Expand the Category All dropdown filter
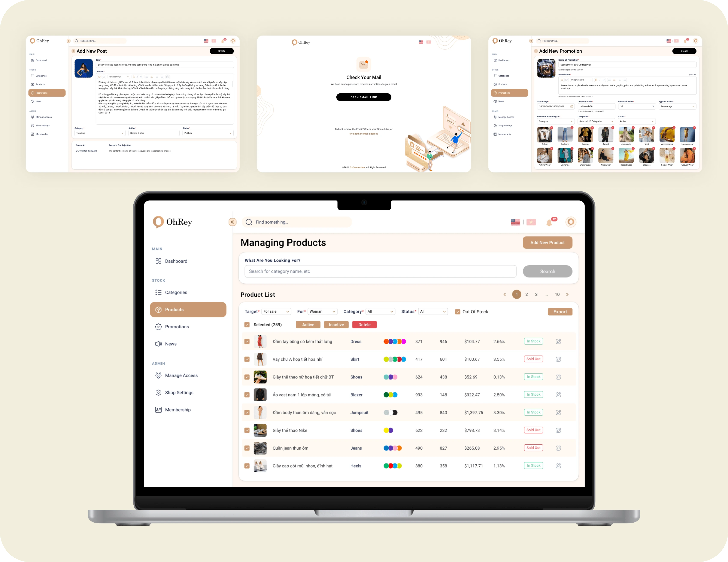The height and width of the screenshot is (562, 728). click(x=380, y=312)
